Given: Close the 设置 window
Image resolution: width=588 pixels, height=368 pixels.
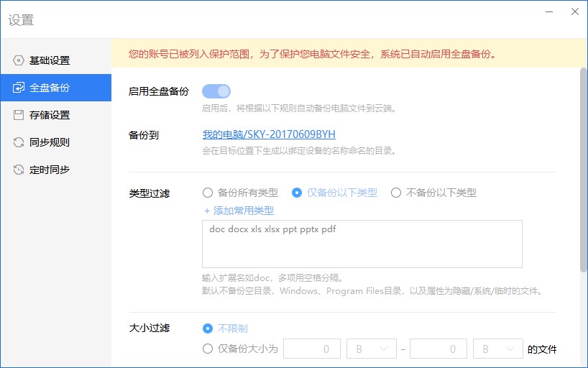Looking at the screenshot, I should tap(575, 12).
